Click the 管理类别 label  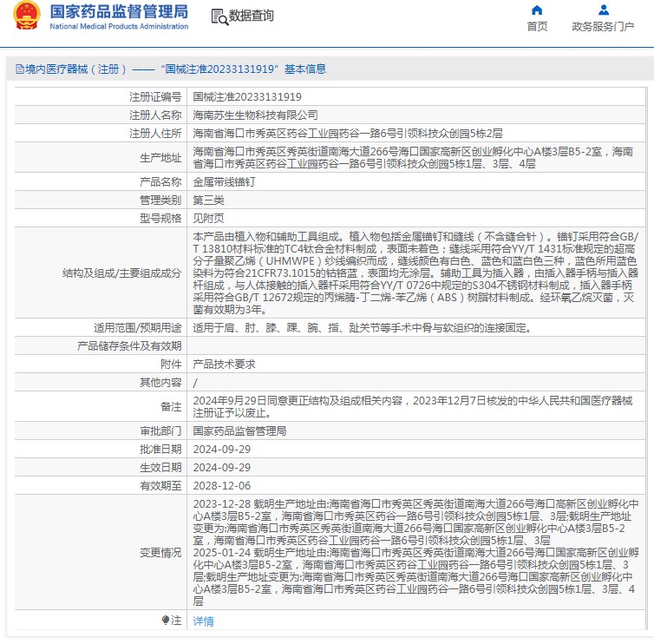160,200
